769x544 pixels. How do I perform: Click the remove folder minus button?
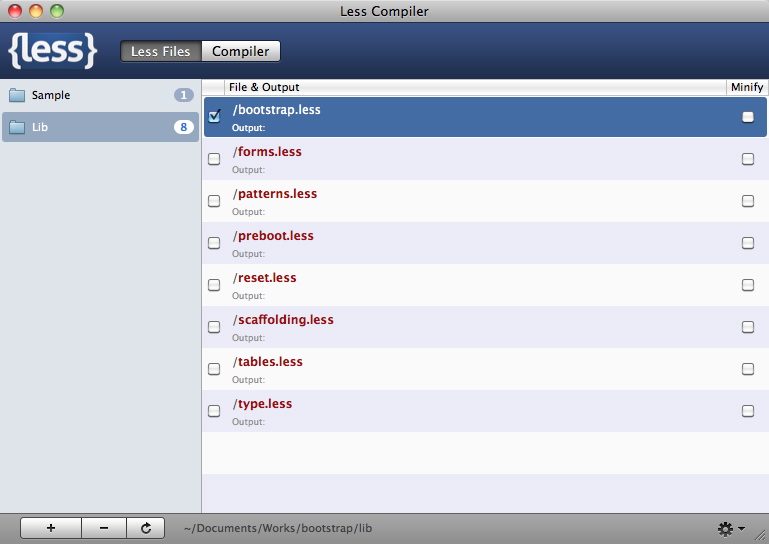104,528
